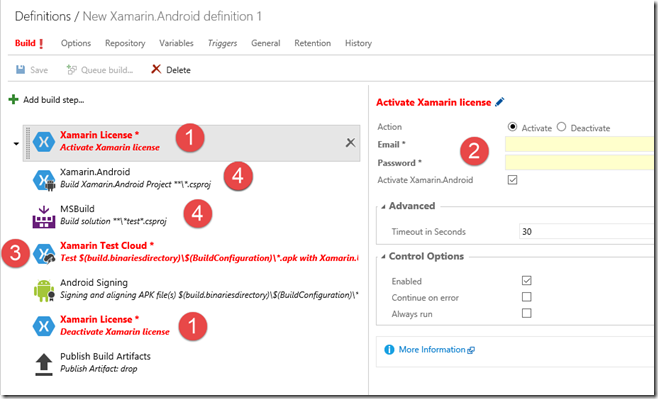The image size is (658, 399).
Task: Switch to the Variables tab
Action: point(176,43)
